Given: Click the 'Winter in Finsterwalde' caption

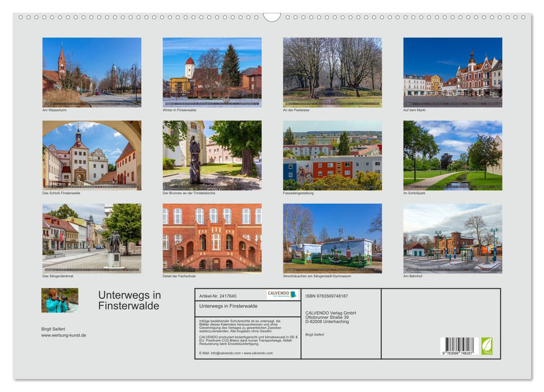Looking at the screenshot, I should [x=179, y=110].
